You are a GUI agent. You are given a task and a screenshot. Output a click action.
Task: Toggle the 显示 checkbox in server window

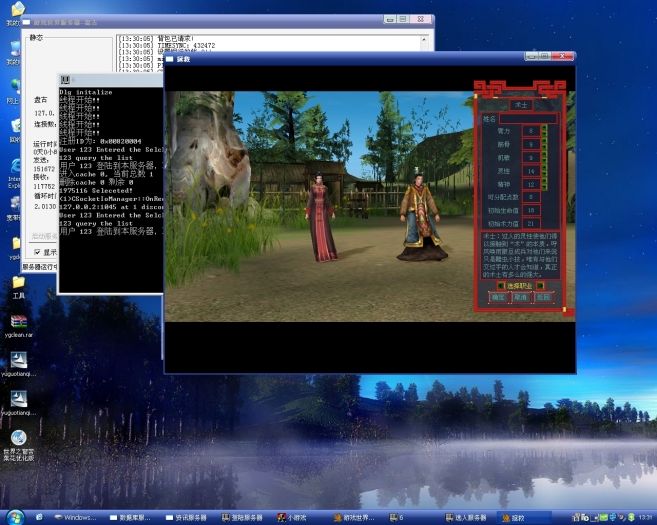point(39,253)
